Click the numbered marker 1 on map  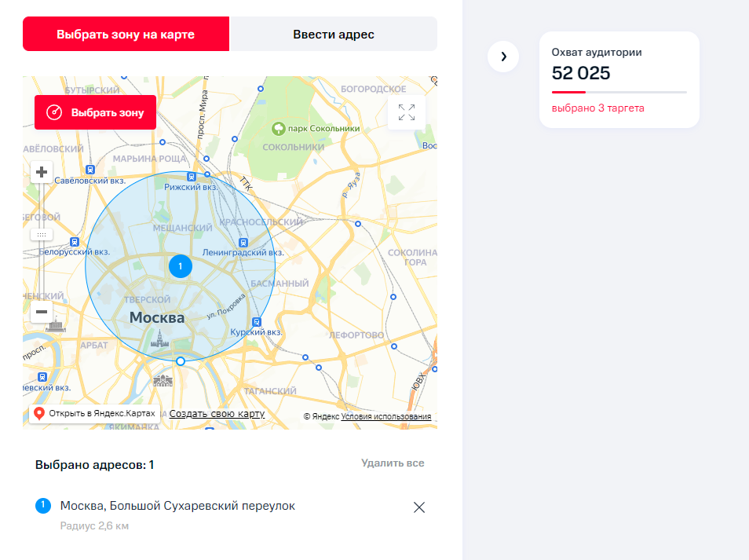[x=180, y=266]
